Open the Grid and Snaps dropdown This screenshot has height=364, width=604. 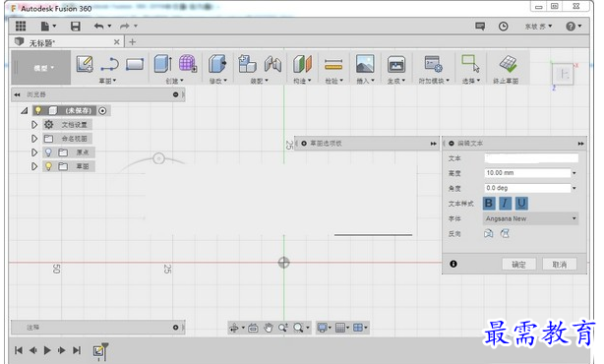(342, 328)
